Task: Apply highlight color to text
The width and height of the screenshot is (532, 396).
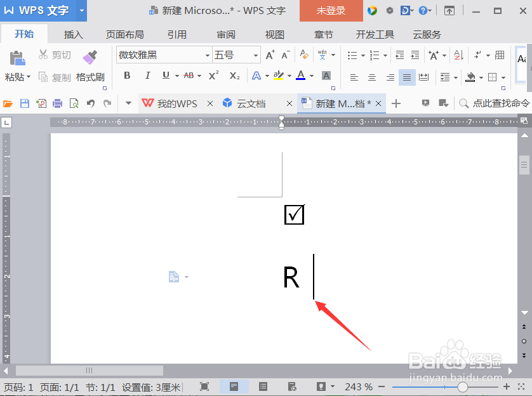Action: [x=278, y=76]
